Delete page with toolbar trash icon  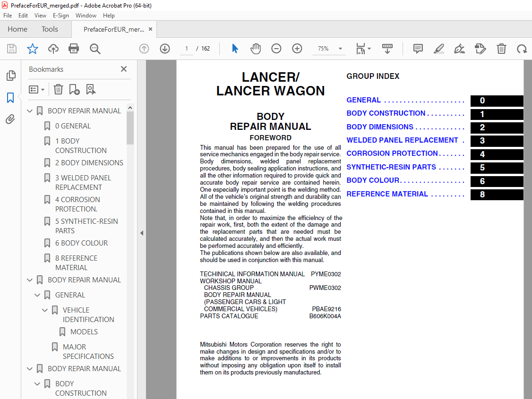[x=501, y=49]
